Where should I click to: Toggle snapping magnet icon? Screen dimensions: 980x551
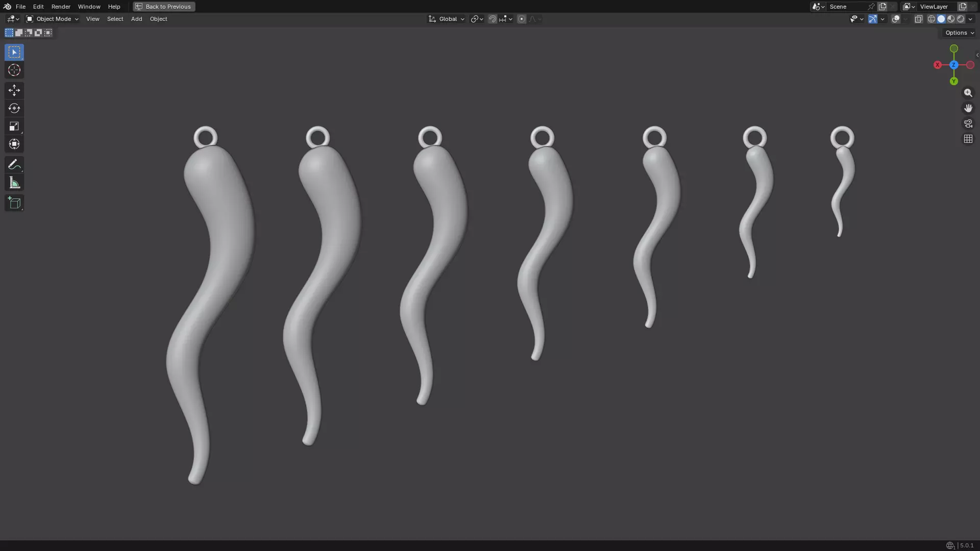[492, 19]
